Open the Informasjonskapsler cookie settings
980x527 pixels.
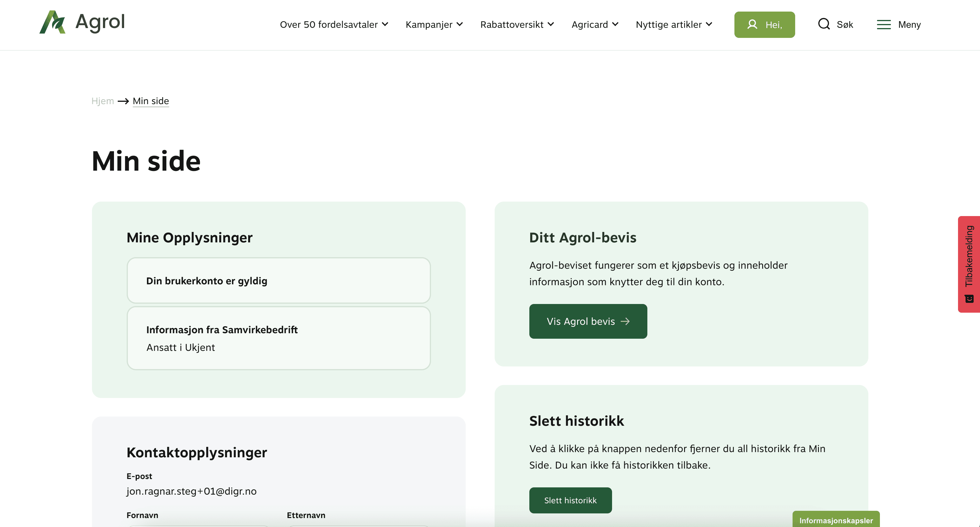pyautogui.click(x=836, y=520)
